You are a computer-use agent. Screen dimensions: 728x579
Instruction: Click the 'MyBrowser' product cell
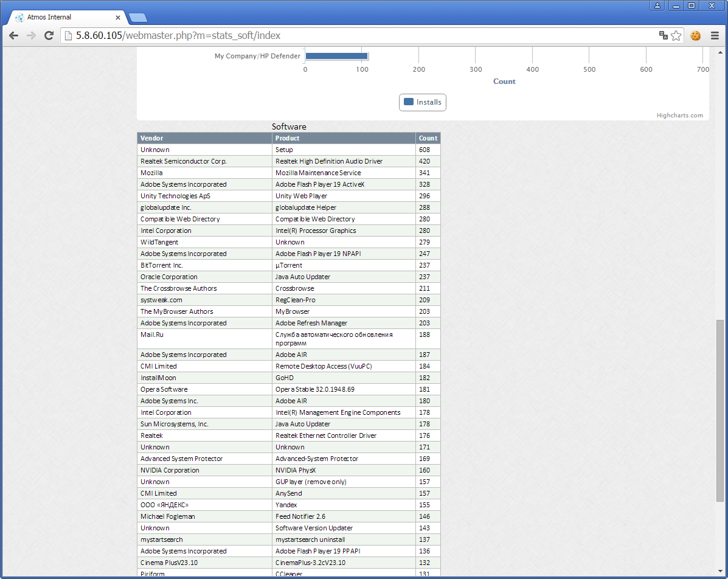[344, 311]
